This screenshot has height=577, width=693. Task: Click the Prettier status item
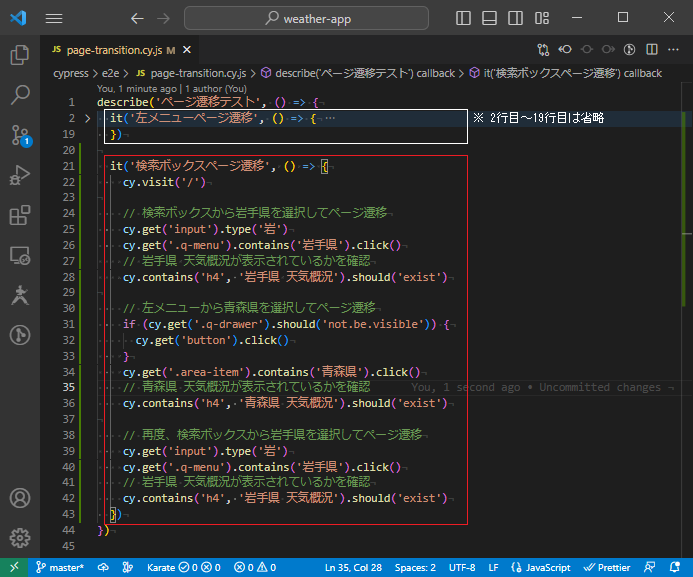(x=606, y=567)
